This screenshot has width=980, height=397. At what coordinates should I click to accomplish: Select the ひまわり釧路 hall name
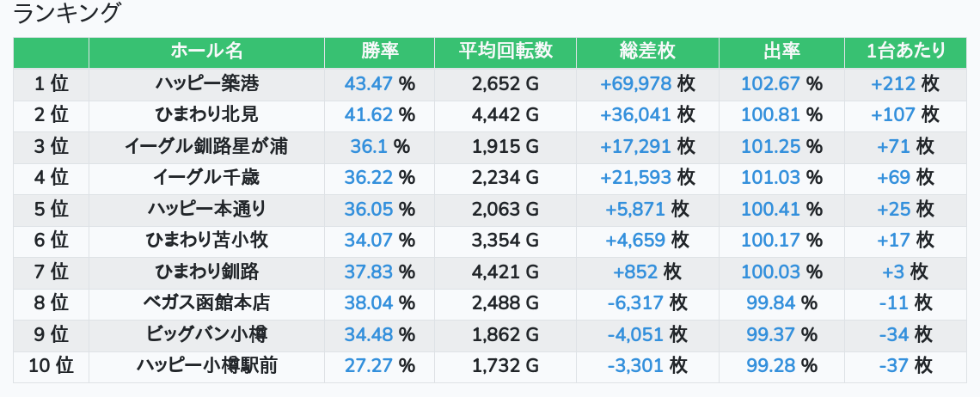pyautogui.click(x=206, y=272)
